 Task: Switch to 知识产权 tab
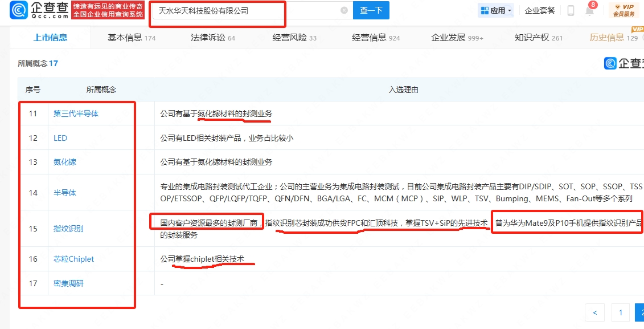539,38
